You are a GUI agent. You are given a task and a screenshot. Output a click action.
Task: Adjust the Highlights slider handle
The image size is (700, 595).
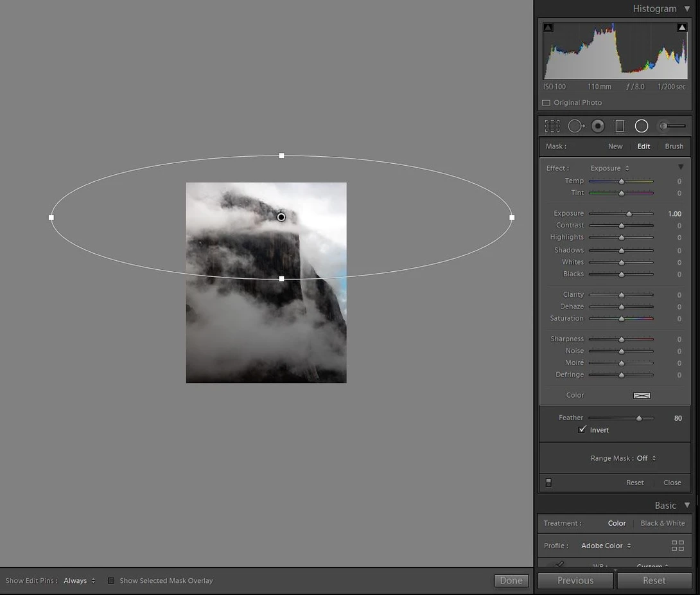(622, 238)
